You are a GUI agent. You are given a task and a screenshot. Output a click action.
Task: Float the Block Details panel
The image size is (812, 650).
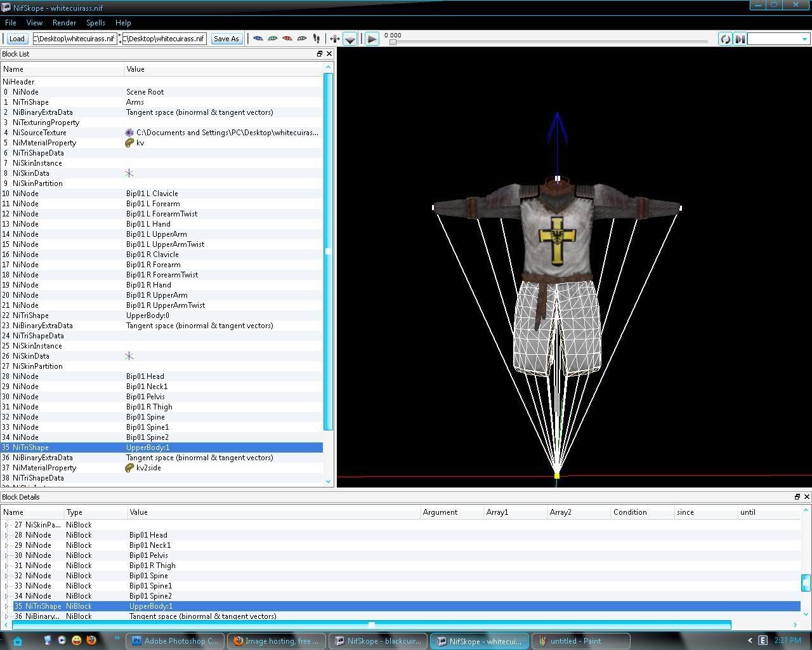pos(797,497)
